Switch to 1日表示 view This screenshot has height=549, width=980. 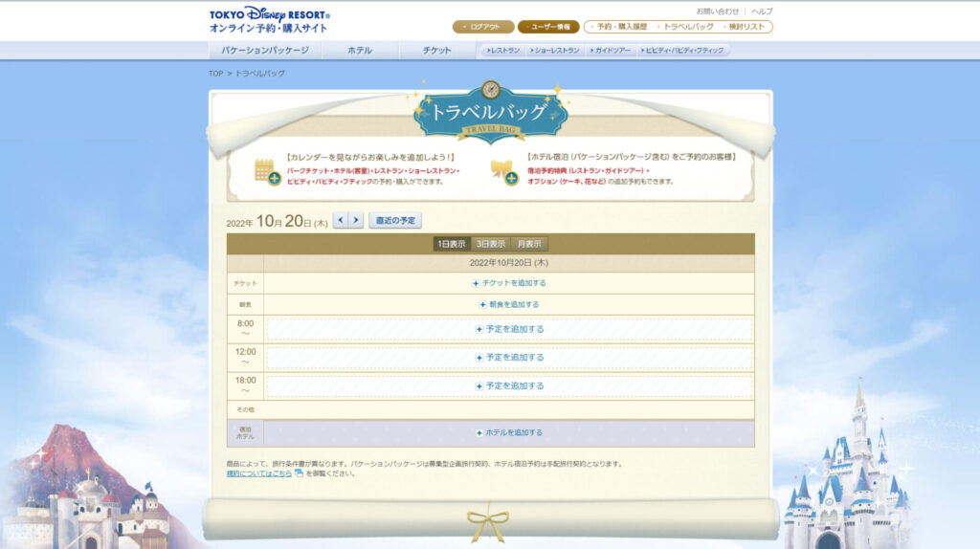tap(452, 244)
